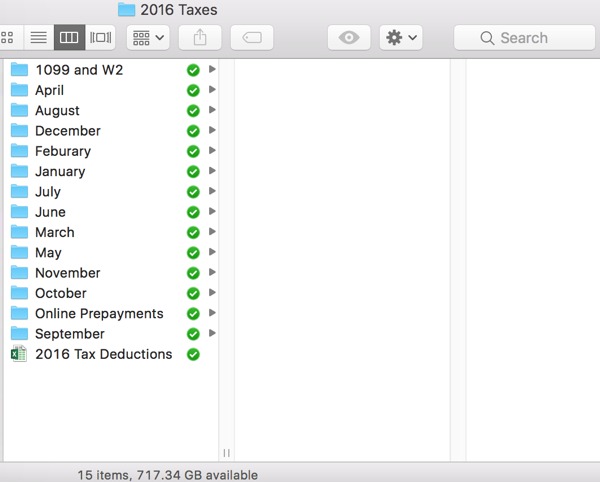Select the Online Prepayments folder icon
Image resolution: width=600 pixels, height=482 pixels.
coord(19,313)
